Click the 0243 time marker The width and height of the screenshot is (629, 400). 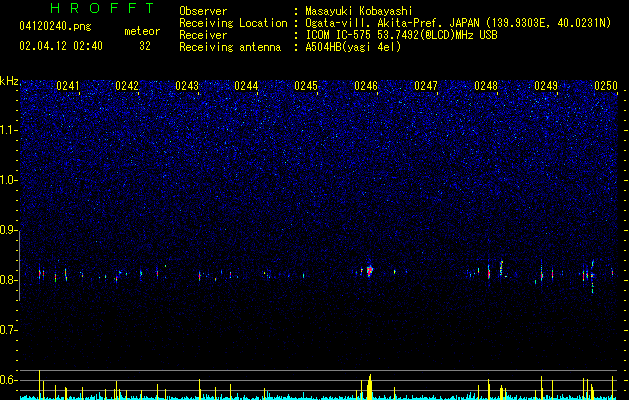[187, 86]
